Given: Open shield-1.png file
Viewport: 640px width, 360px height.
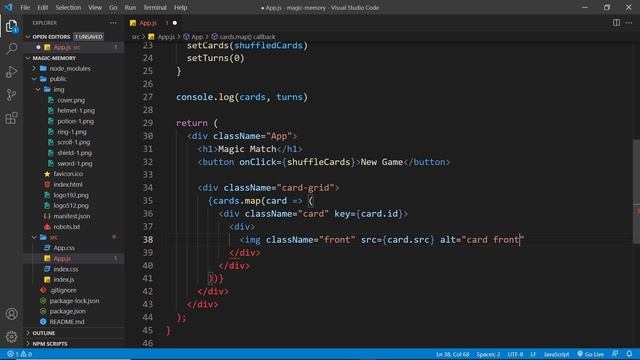Looking at the screenshot, I should click(x=73, y=153).
